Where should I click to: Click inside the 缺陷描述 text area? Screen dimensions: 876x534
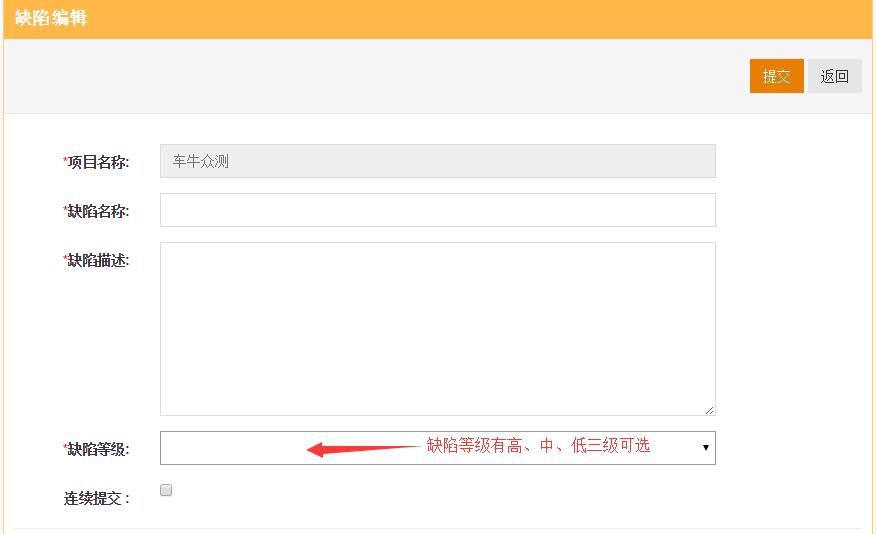click(437, 329)
